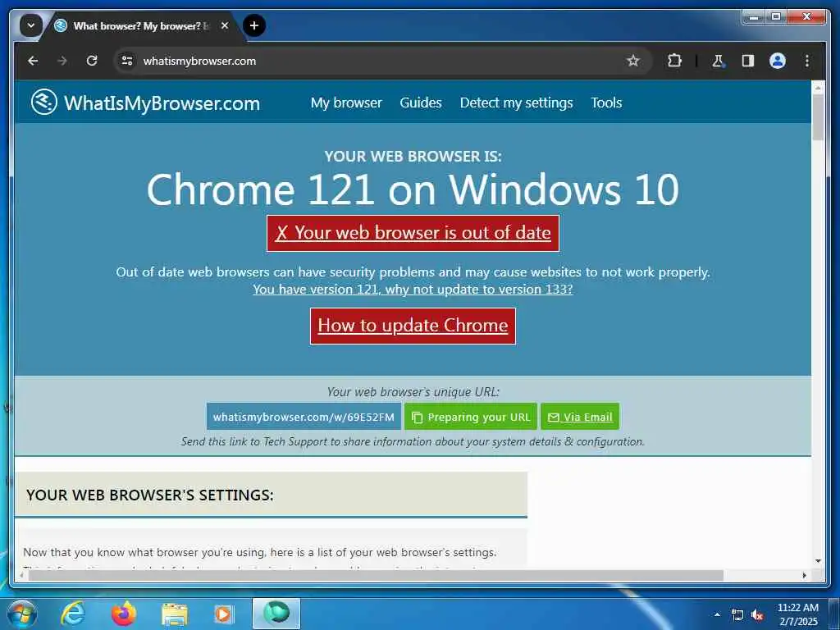The image size is (840, 630).
Task: Open Windows Media Player in taskbar
Action: [x=224, y=614]
